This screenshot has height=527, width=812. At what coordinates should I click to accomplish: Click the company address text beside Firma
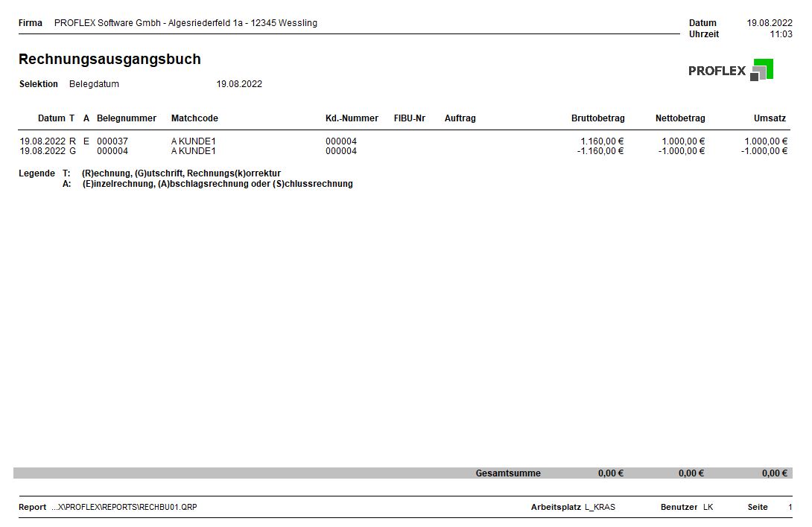coord(185,23)
